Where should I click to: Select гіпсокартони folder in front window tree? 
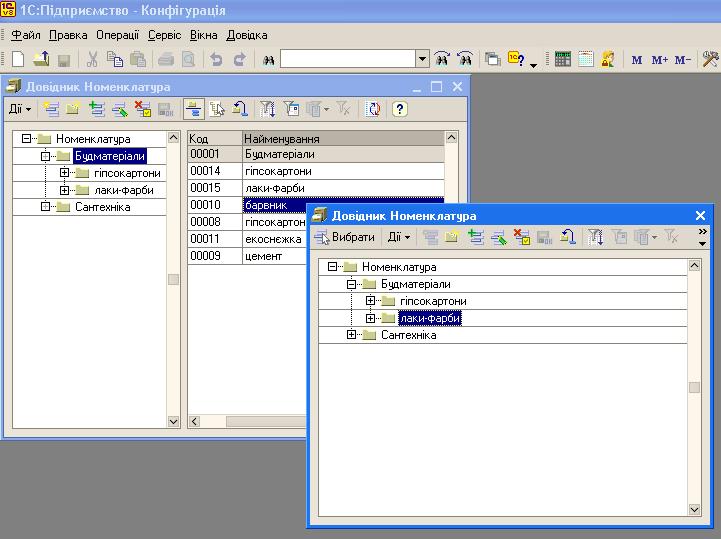pyautogui.click(x=433, y=301)
